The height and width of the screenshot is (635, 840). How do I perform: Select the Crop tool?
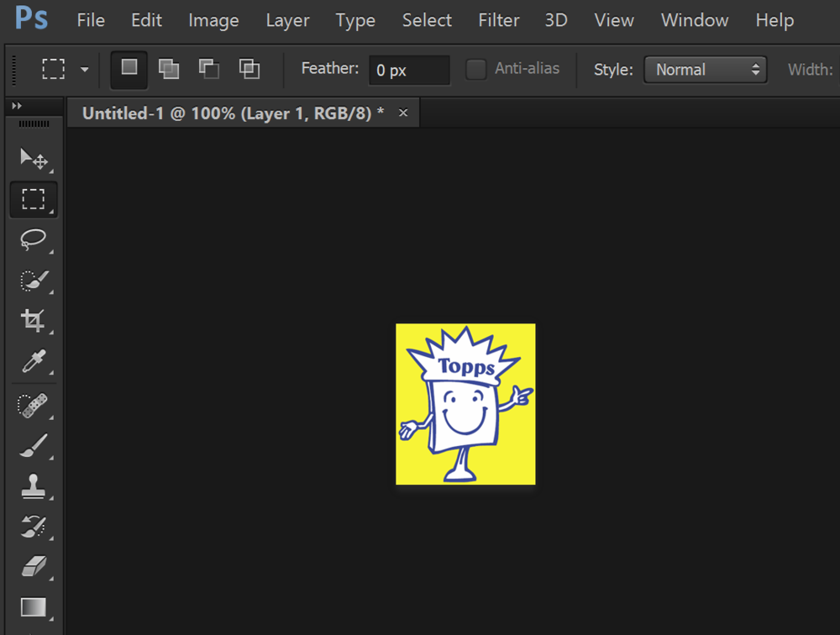(34, 321)
